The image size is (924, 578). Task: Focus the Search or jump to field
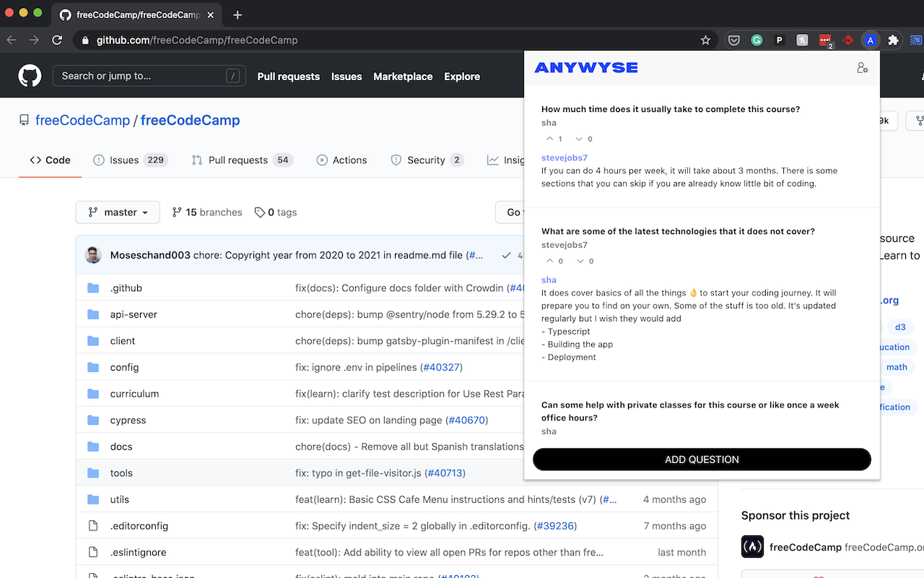point(149,76)
